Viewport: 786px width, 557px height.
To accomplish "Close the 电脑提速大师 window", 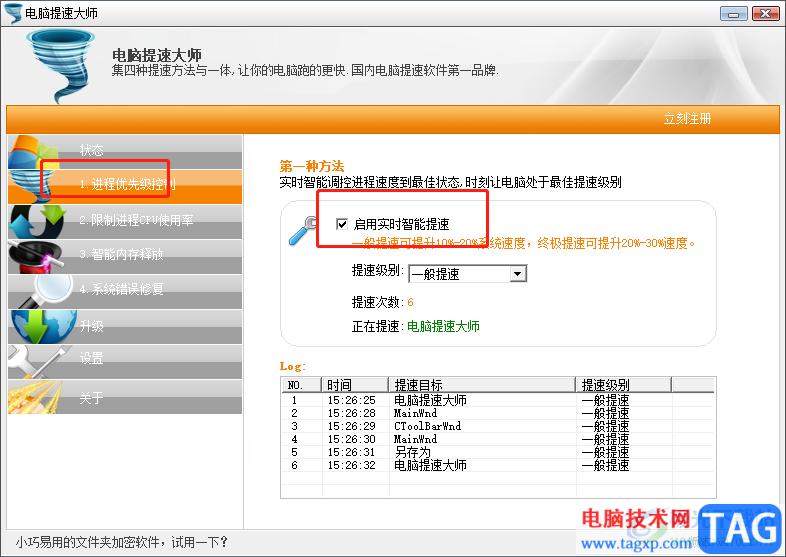I will coord(765,14).
